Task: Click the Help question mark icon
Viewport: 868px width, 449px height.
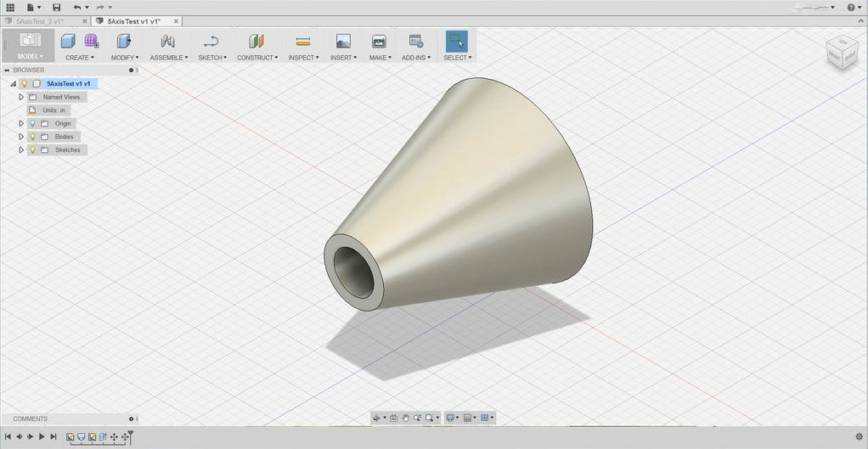Action: (851, 7)
